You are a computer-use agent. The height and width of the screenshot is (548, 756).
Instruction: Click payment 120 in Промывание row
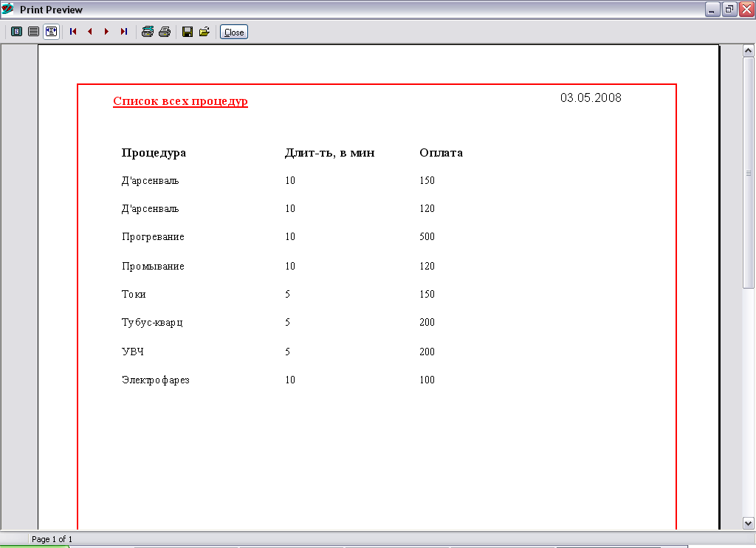coord(427,266)
